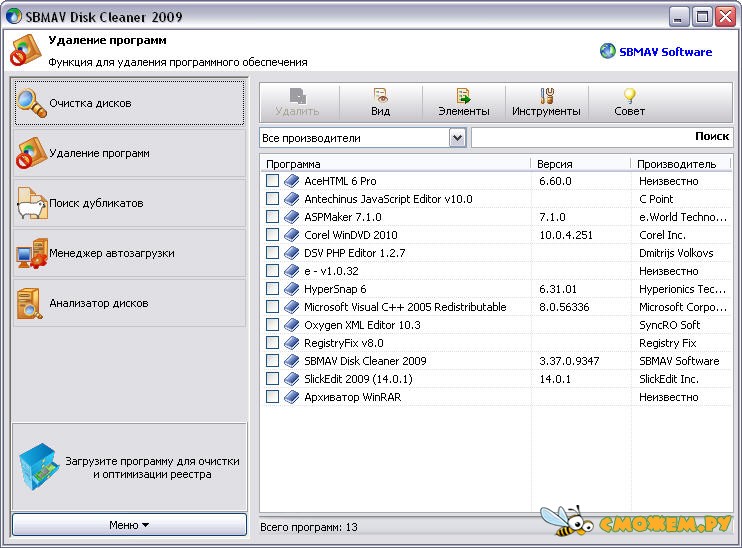Click the SyncRO Soft manufacturer cell
This screenshot has width=742, height=548.
(669, 325)
